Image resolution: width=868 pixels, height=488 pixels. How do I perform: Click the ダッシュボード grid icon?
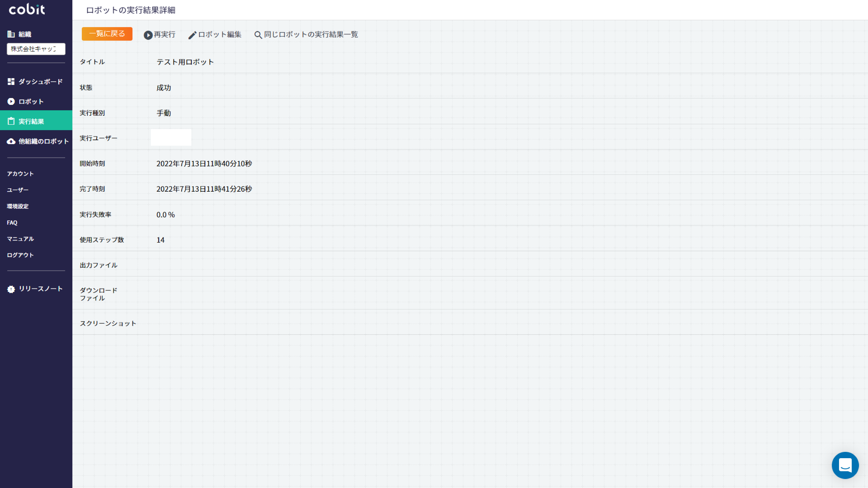tap(11, 82)
